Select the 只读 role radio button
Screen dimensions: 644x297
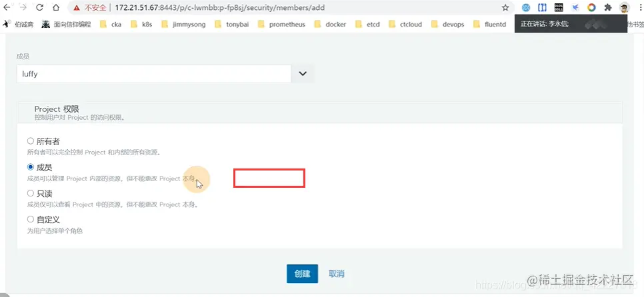31,193
